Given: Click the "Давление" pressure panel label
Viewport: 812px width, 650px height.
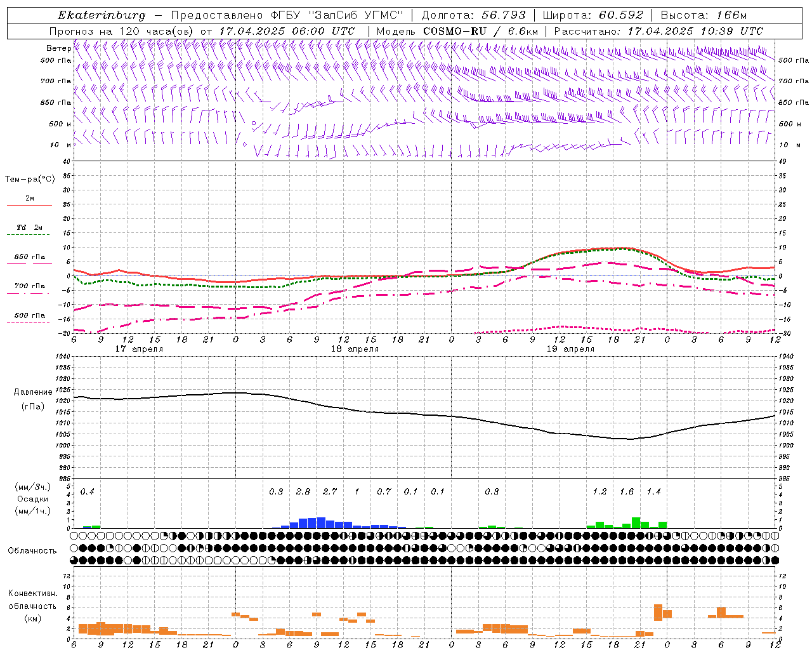Looking at the screenshot, I should click(33, 392).
